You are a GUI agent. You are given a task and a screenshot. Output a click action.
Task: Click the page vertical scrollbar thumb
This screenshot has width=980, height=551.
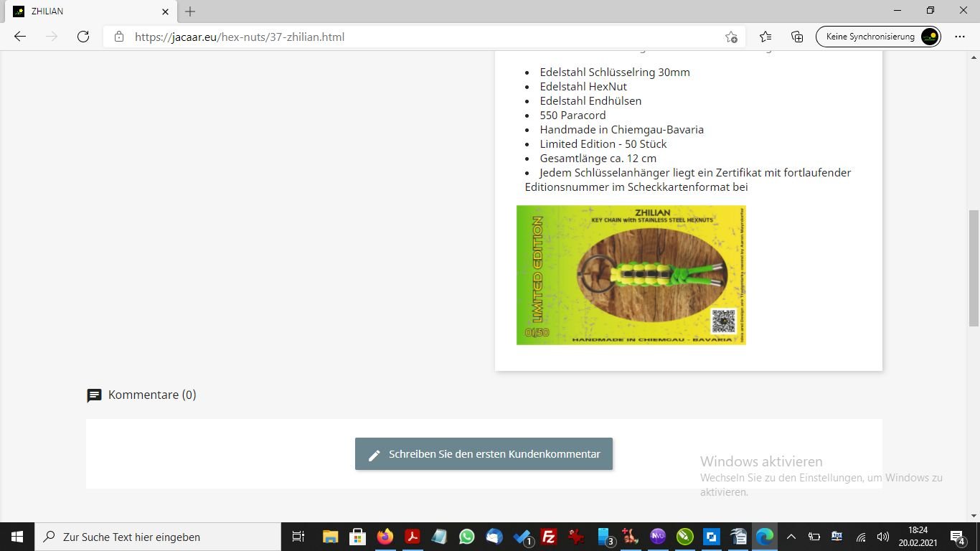[x=974, y=268]
